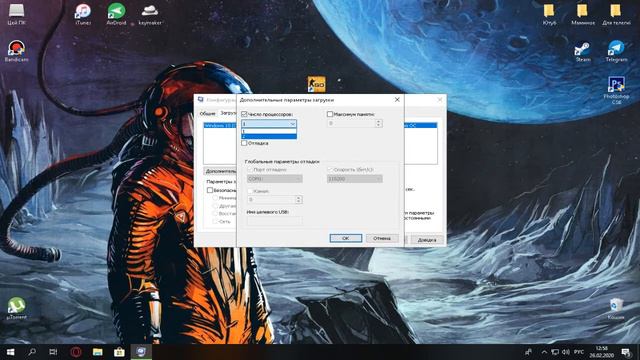
Task: Click the Дополнительные параметры button behind dialog
Action: 220,171
